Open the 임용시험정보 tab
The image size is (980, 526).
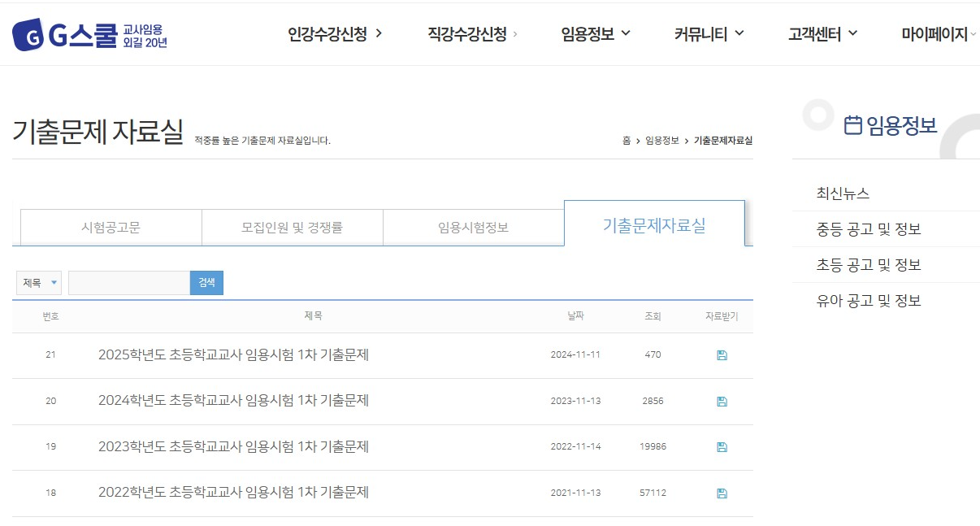coord(472,228)
